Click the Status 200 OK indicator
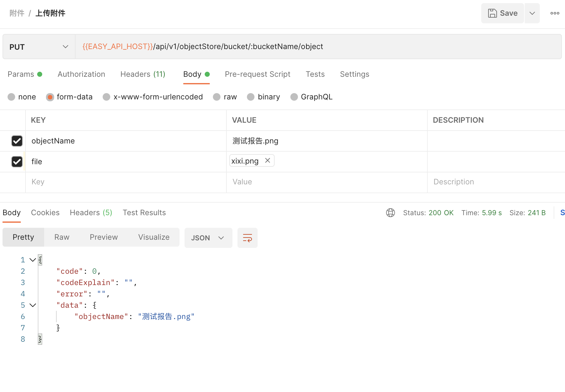 click(x=428, y=213)
